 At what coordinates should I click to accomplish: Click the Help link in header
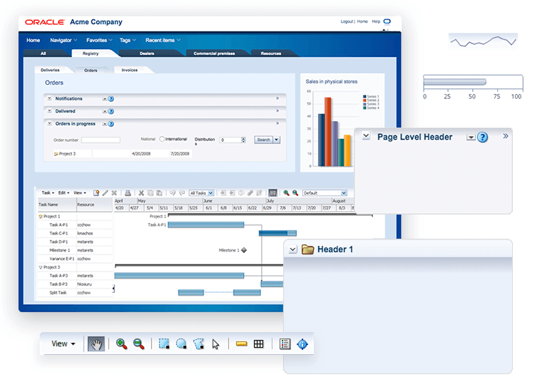point(376,21)
